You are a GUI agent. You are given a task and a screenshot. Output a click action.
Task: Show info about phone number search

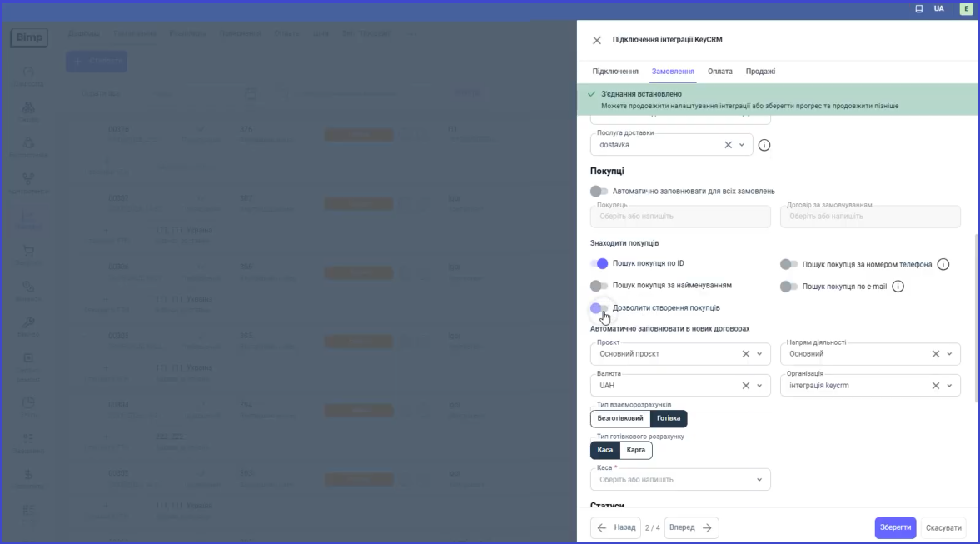943,264
